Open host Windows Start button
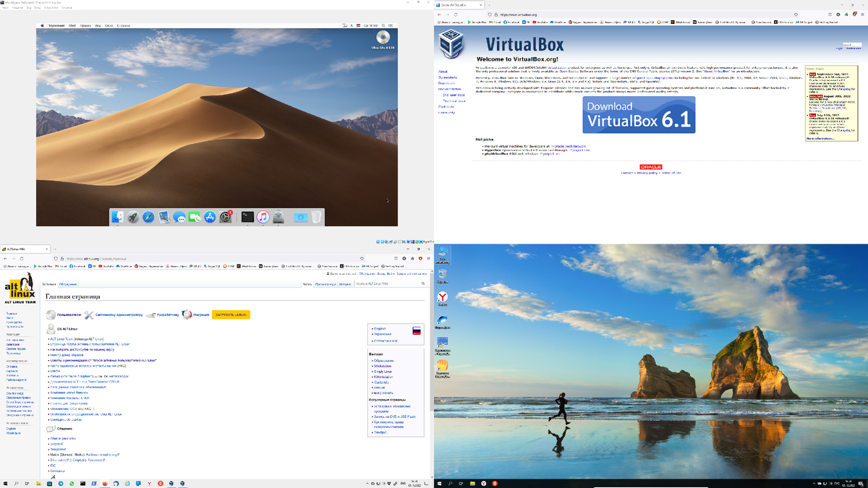The width and height of the screenshot is (868, 488). [5, 483]
